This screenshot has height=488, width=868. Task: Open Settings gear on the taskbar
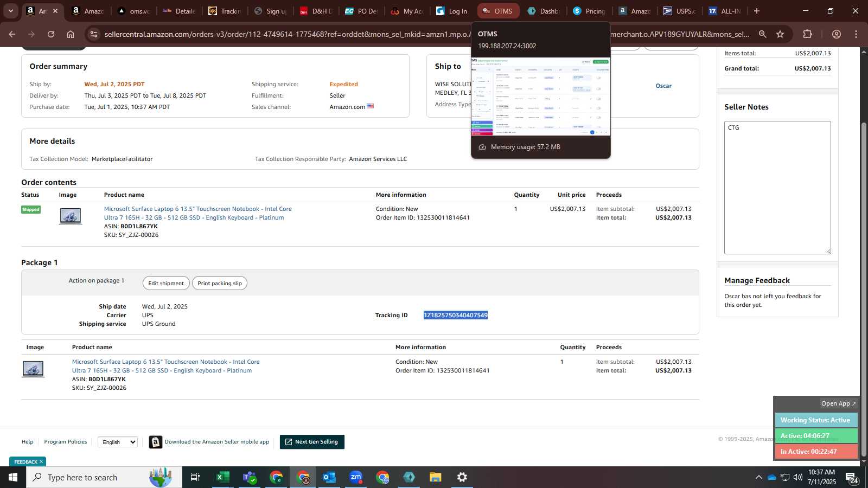(462, 477)
